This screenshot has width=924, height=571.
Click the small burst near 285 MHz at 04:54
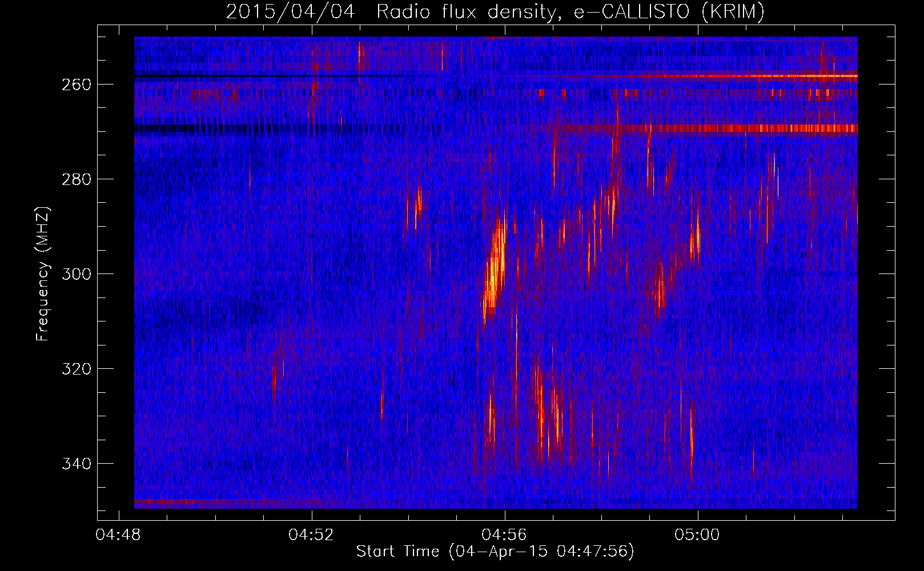419,200
